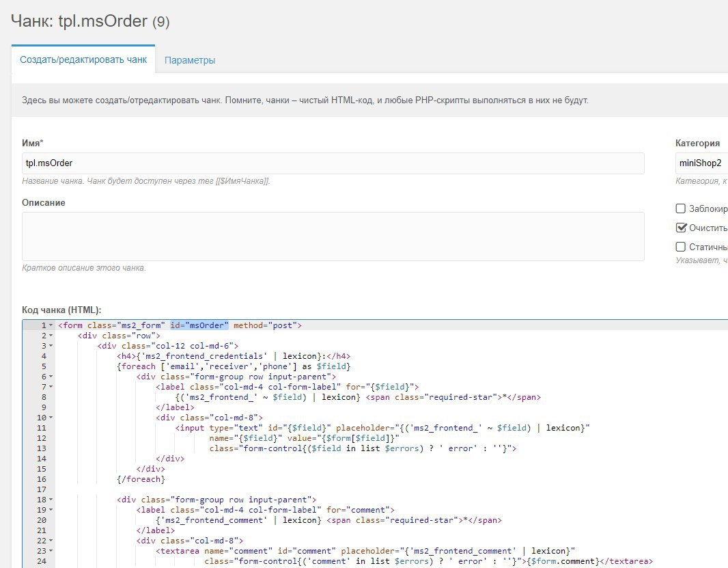The height and width of the screenshot is (568, 728).
Task: Click the 'ms2_frontend_credentials' string on line 4
Action: [x=204, y=356]
